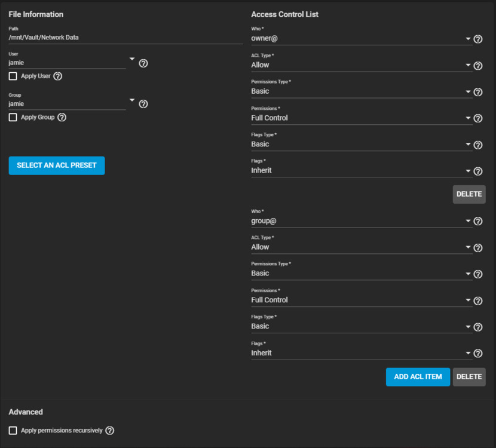Open help for owner@ Who field
Screen dimensions: 496x448
pos(478,39)
